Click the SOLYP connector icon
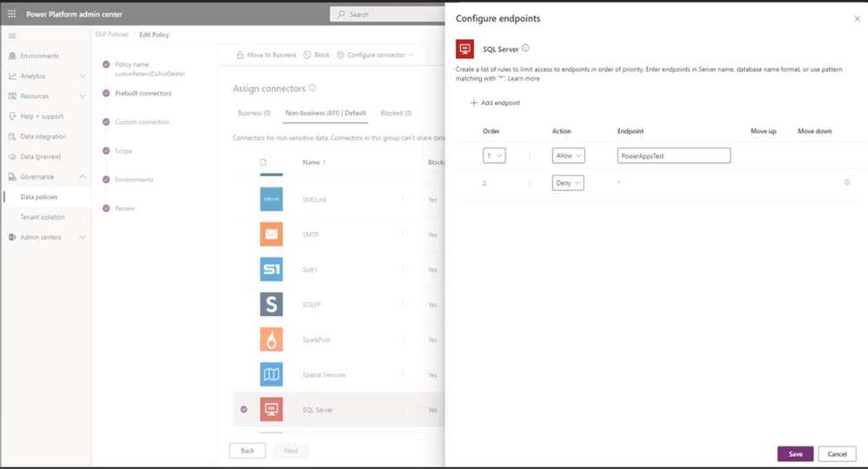Image resolution: width=868 pixels, height=469 pixels. pos(271,305)
